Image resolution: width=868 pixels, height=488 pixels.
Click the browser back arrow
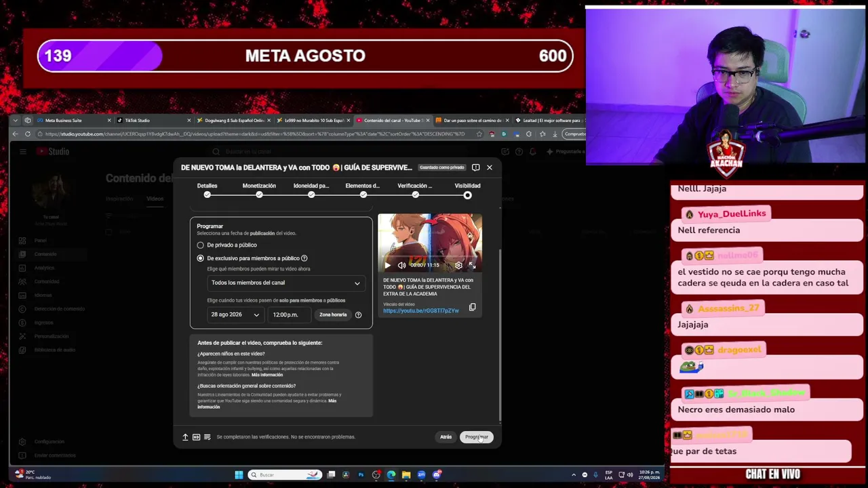[x=16, y=134]
